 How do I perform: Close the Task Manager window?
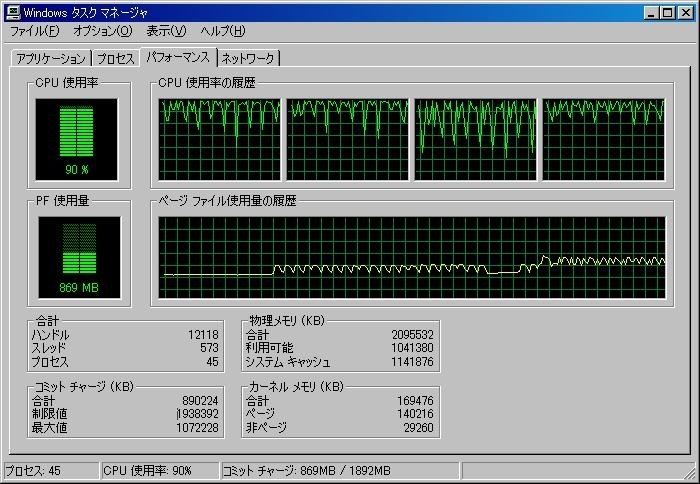pyautogui.click(x=686, y=13)
